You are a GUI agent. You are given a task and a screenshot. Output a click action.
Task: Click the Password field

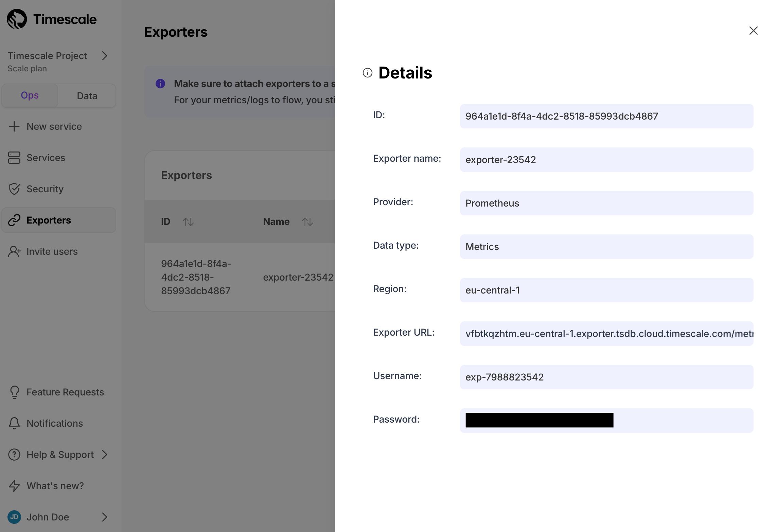coord(606,421)
